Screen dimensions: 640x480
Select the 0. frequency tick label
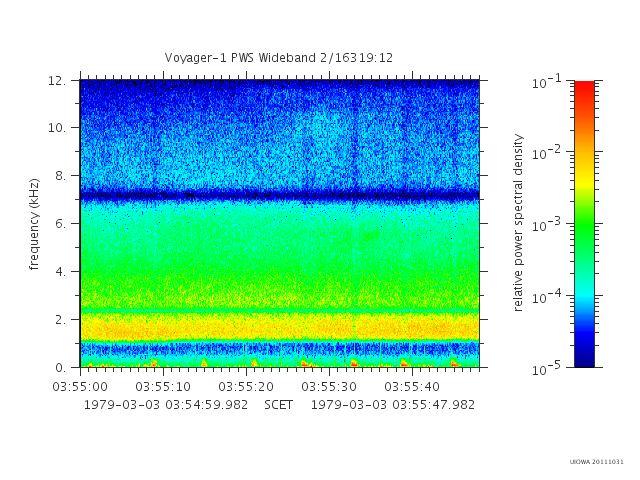coord(60,367)
